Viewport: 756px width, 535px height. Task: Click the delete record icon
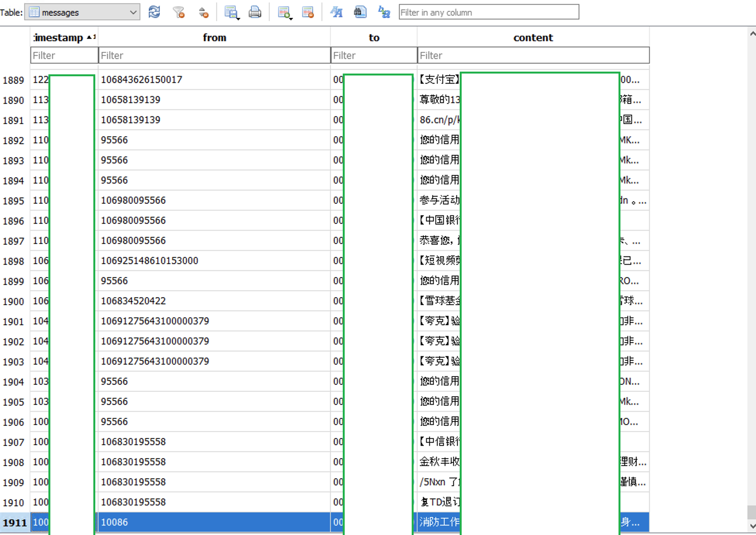point(308,12)
